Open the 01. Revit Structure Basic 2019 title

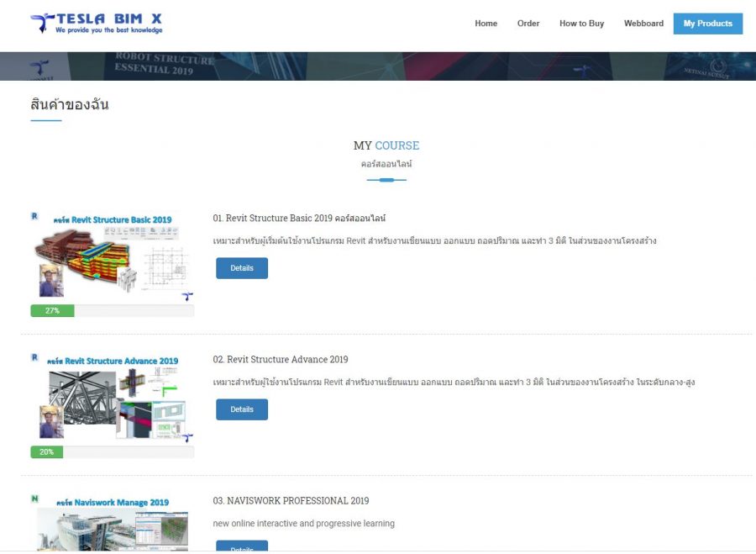point(299,219)
